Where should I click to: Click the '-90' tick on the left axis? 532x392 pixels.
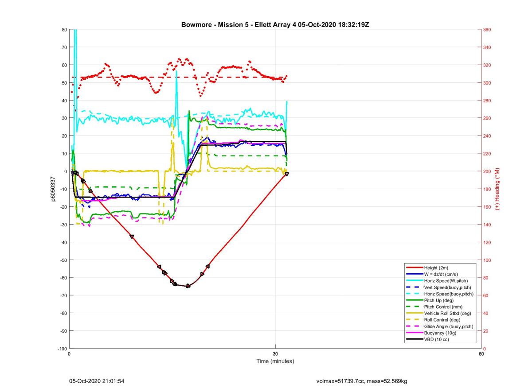63,331
